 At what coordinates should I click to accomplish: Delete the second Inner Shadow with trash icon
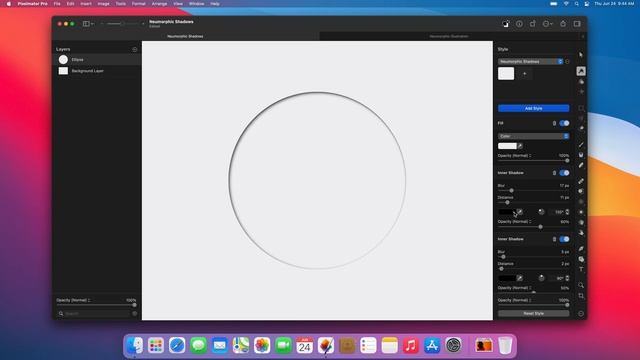tap(554, 239)
